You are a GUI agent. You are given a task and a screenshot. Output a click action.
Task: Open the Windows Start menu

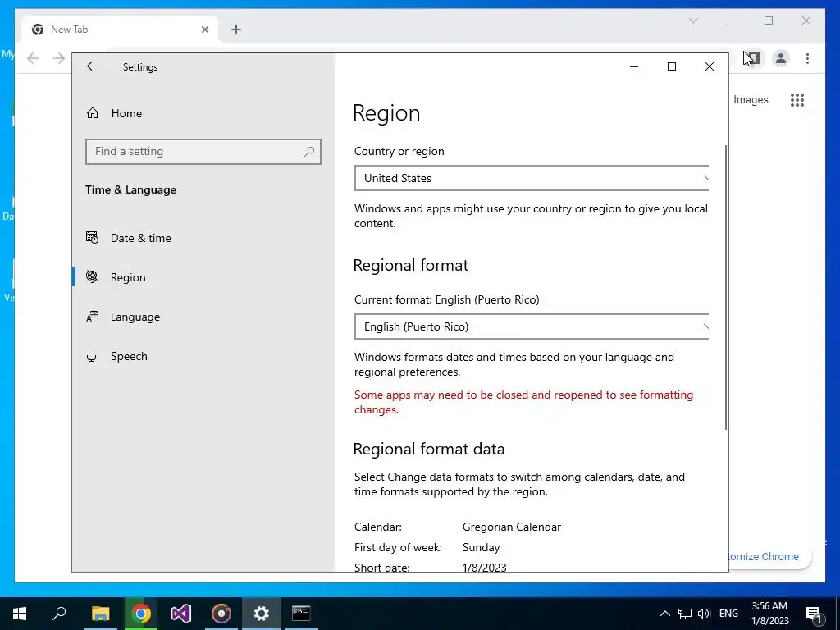[20, 614]
